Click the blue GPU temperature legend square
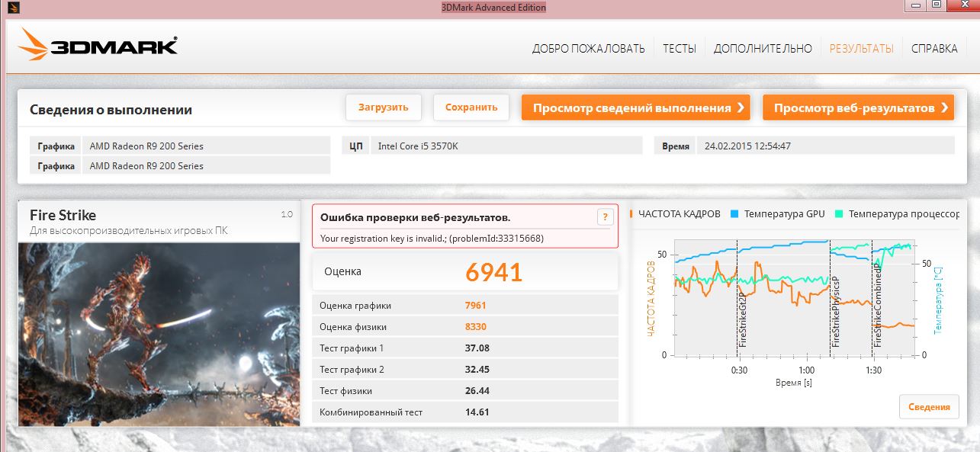This screenshot has width=980, height=452. tap(734, 214)
